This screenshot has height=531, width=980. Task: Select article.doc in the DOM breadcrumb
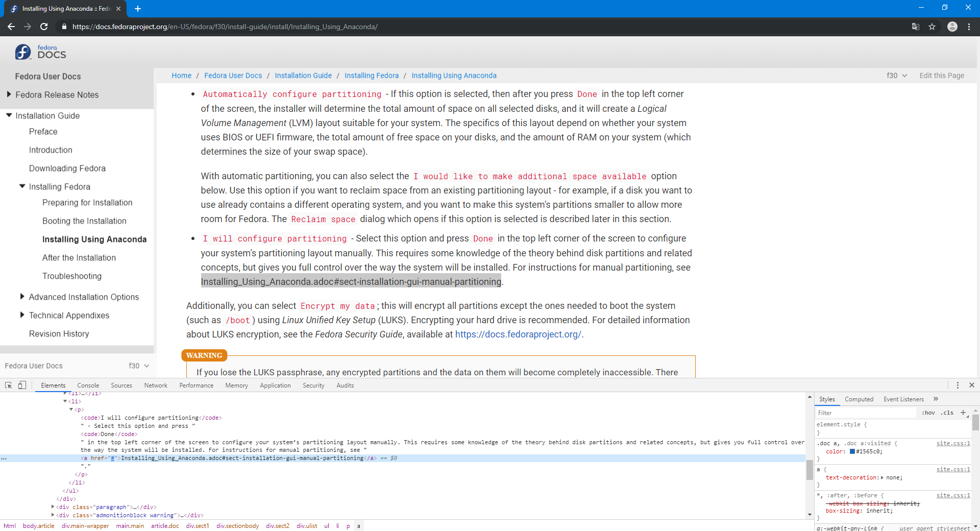click(x=165, y=526)
